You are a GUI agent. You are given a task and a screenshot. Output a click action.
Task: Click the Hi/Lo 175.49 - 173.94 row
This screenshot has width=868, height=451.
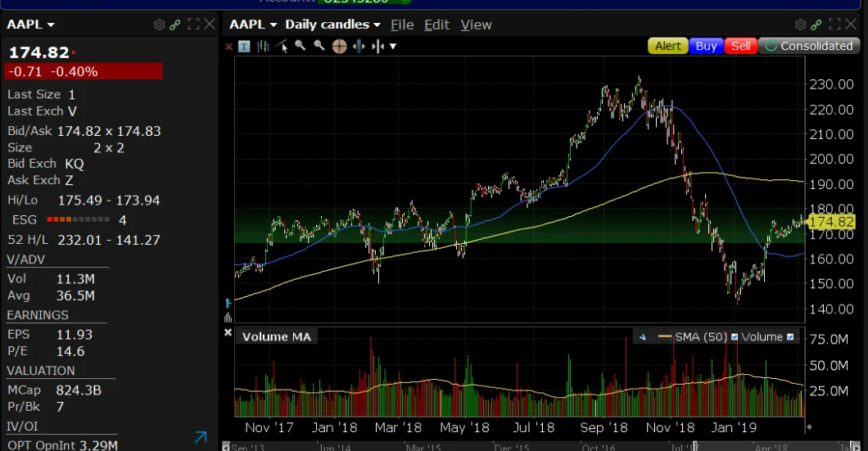(84, 201)
